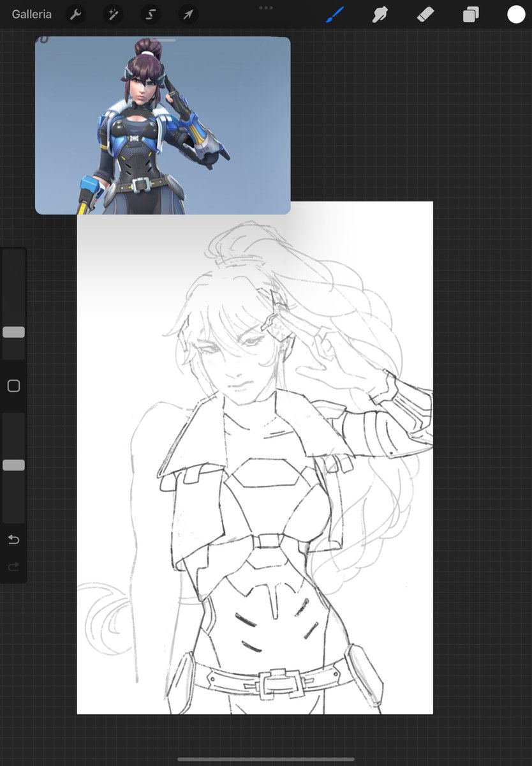Activate the Transform arrow tool
The image size is (532, 766).
(188, 14)
